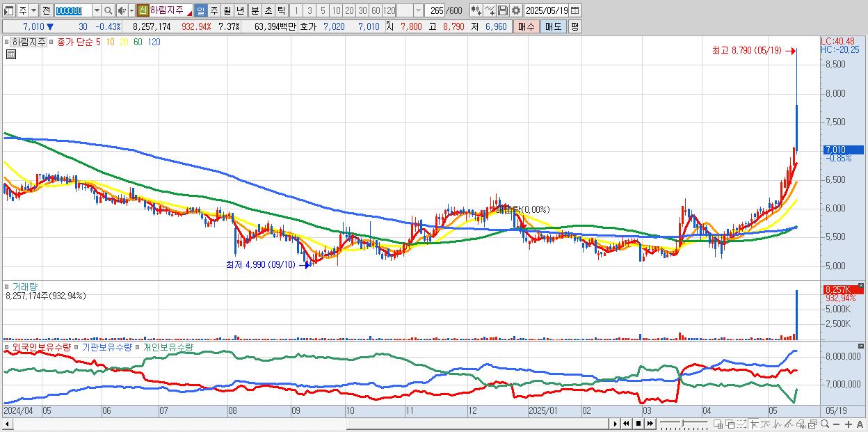Click the vertical price-wave tool icon

(x=778, y=424)
